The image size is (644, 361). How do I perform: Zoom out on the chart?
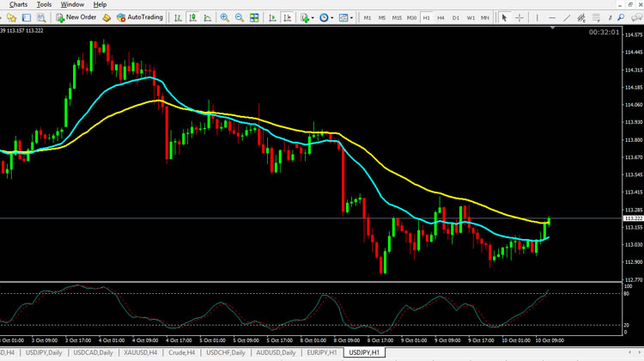coord(239,18)
